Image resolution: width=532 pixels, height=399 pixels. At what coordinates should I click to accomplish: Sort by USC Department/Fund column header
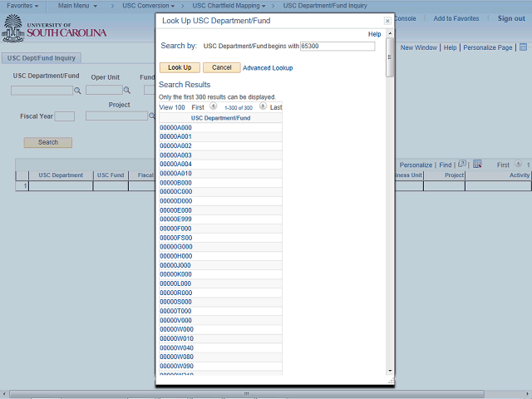point(220,118)
